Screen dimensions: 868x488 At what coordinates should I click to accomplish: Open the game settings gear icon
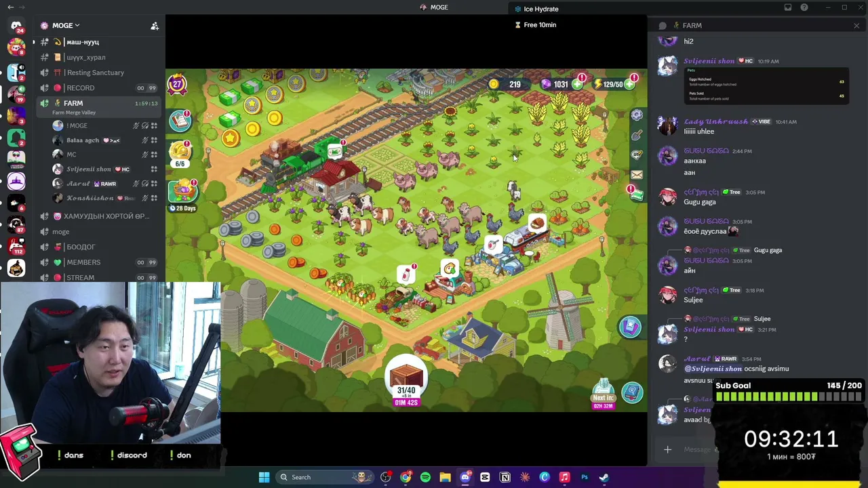[x=636, y=115]
